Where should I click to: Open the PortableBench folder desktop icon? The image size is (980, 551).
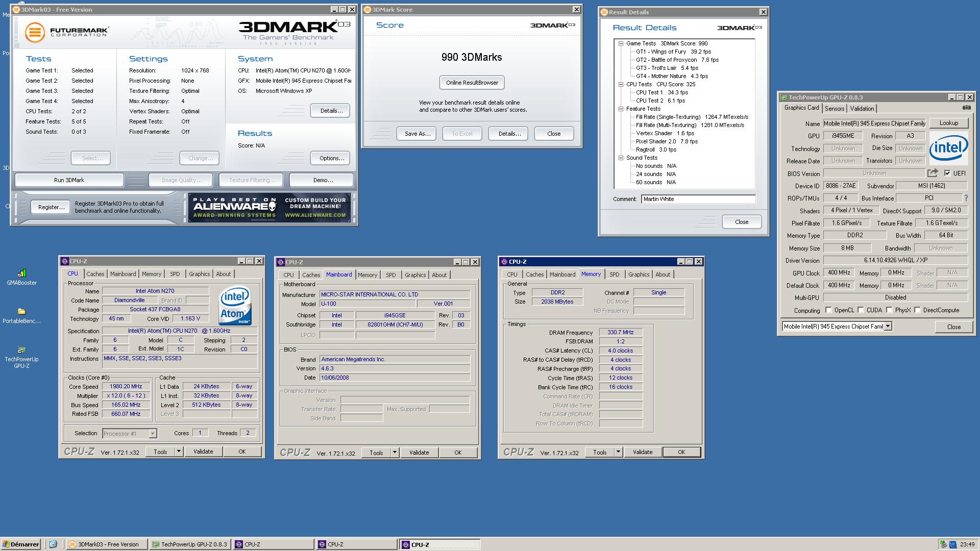point(21,315)
